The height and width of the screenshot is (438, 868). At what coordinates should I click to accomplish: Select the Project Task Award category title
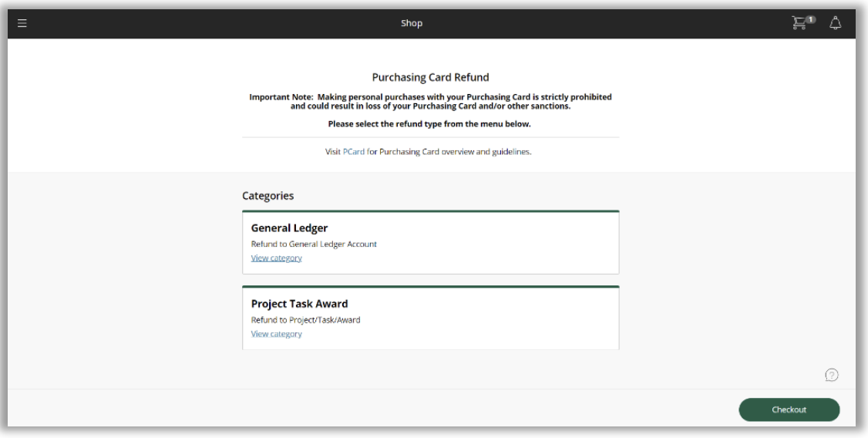pos(299,304)
